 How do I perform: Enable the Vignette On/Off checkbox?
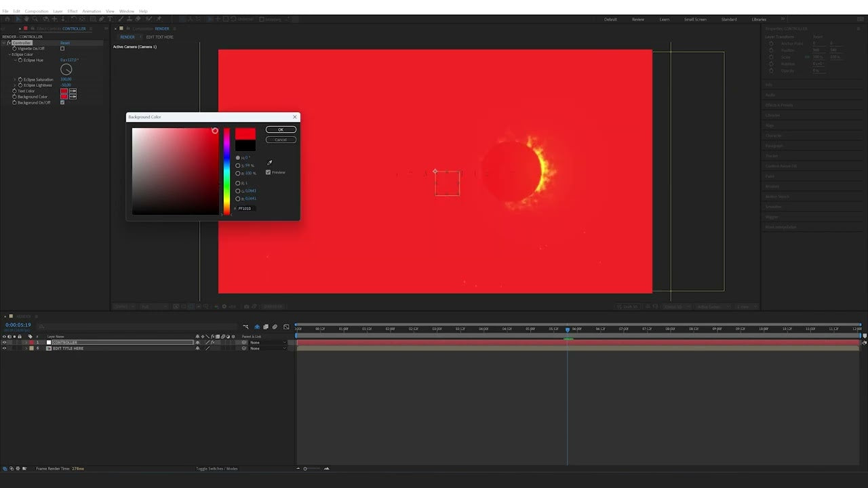coord(62,49)
